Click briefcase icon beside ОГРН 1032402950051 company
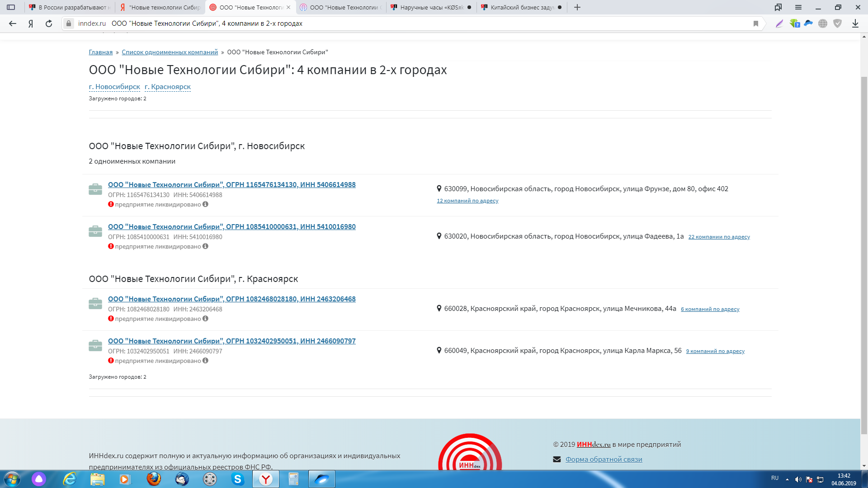 click(95, 346)
